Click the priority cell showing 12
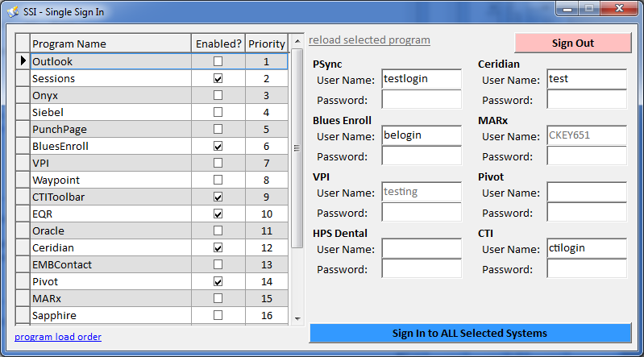 267,247
